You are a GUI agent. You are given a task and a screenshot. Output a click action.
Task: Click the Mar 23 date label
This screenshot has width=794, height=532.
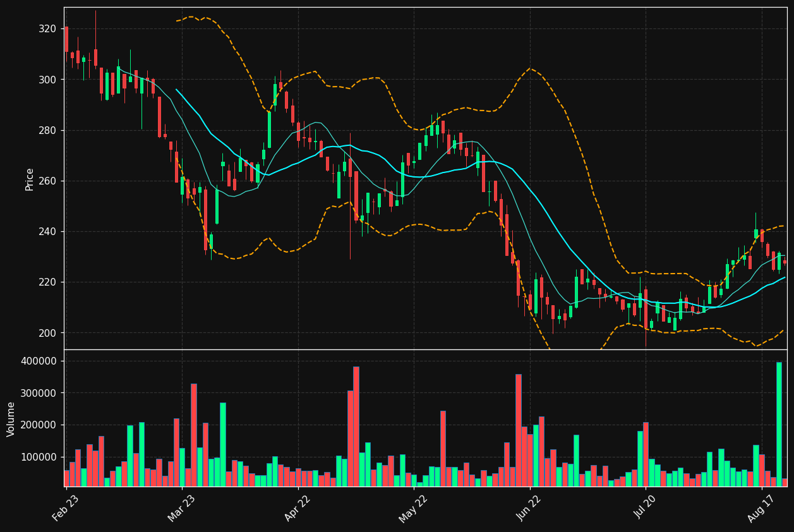(x=181, y=507)
